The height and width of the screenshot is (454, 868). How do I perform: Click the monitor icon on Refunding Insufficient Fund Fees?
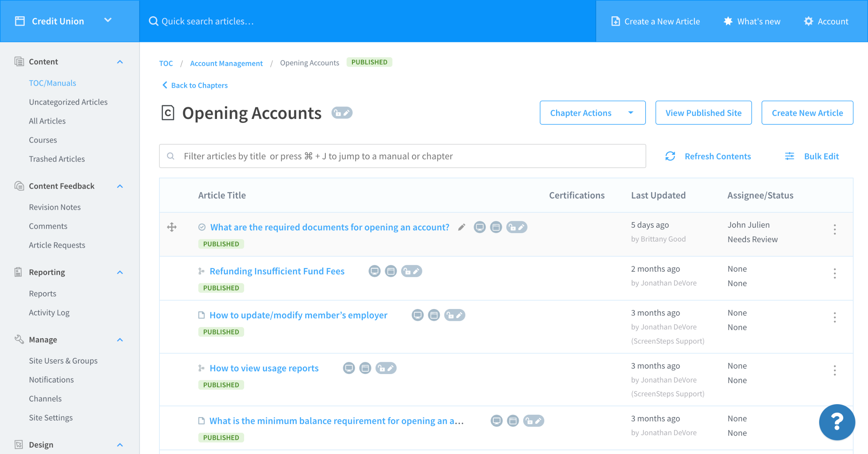[x=374, y=271]
